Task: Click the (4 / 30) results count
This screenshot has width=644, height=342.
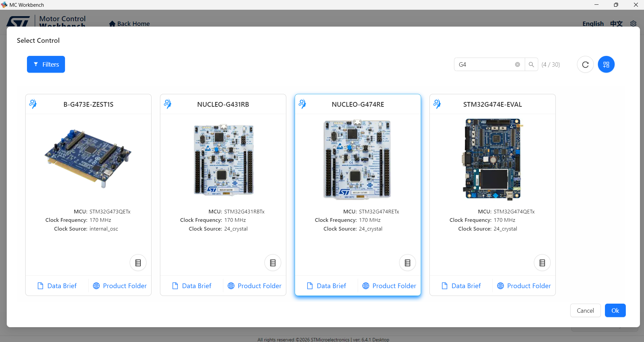Action: click(551, 65)
